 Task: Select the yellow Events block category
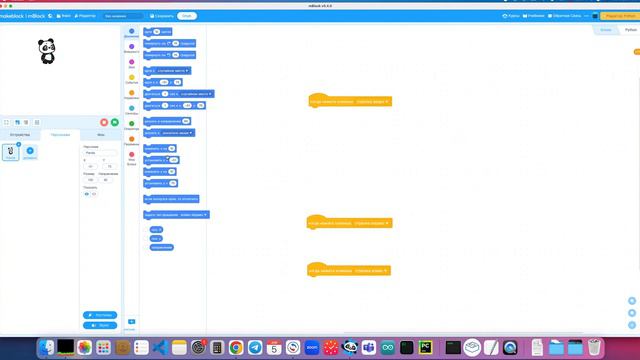point(131,79)
